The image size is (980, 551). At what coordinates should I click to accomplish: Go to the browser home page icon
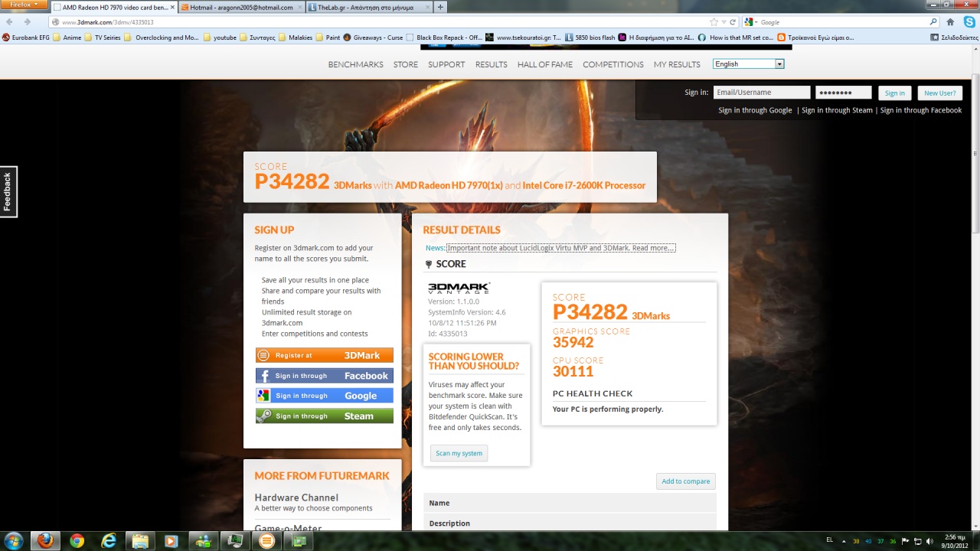coord(950,22)
